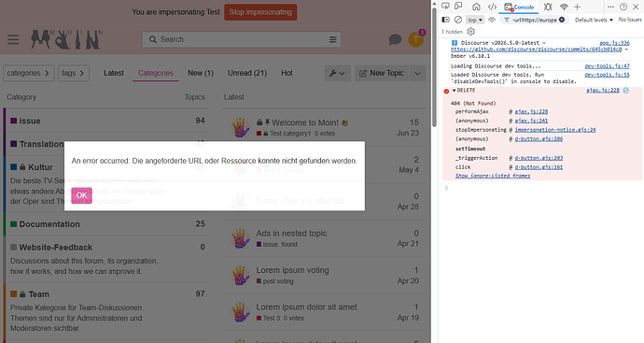Click the 'post voting' category badge
Image resolution: width=644 pixels, height=343 pixels.
click(274, 281)
